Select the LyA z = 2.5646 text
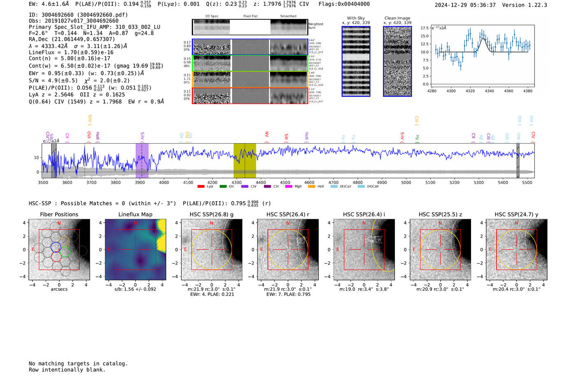 coord(51,95)
